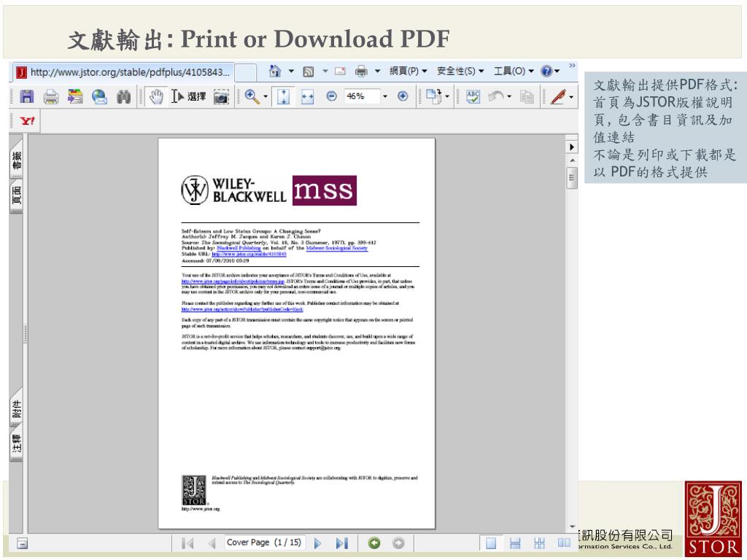Open a new blank browser tab
Screen dimensions: 747x560
246,73
